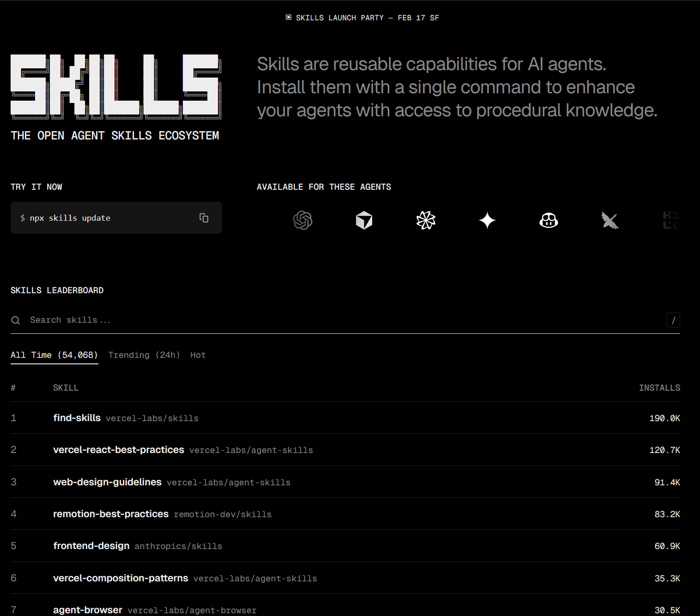Switch to the Trending (24h) tab
This screenshot has width=700, height=616.
[144, 355]
